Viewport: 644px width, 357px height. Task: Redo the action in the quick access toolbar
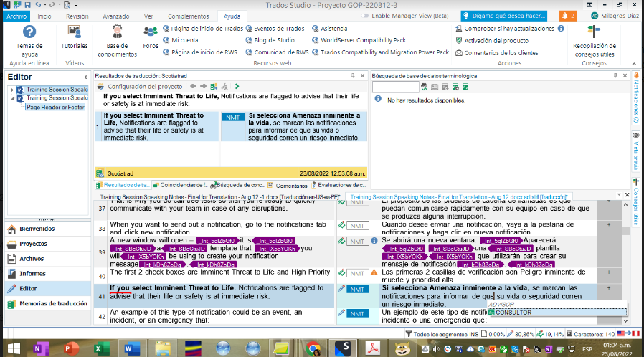click(52, 5)
